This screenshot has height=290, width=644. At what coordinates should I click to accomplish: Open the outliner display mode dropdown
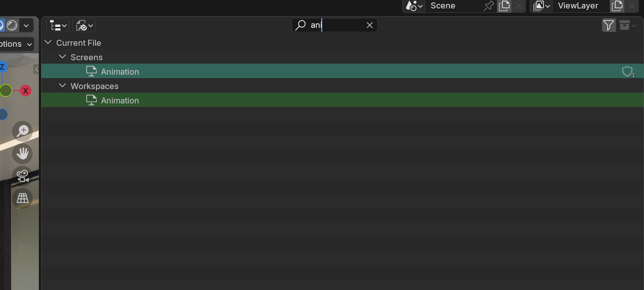click(x=84, y=25)
